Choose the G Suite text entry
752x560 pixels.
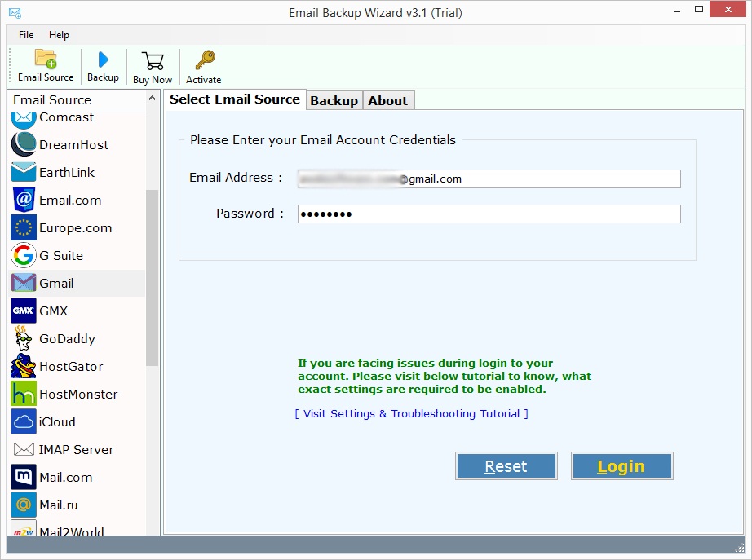click(x=61, y=256)
